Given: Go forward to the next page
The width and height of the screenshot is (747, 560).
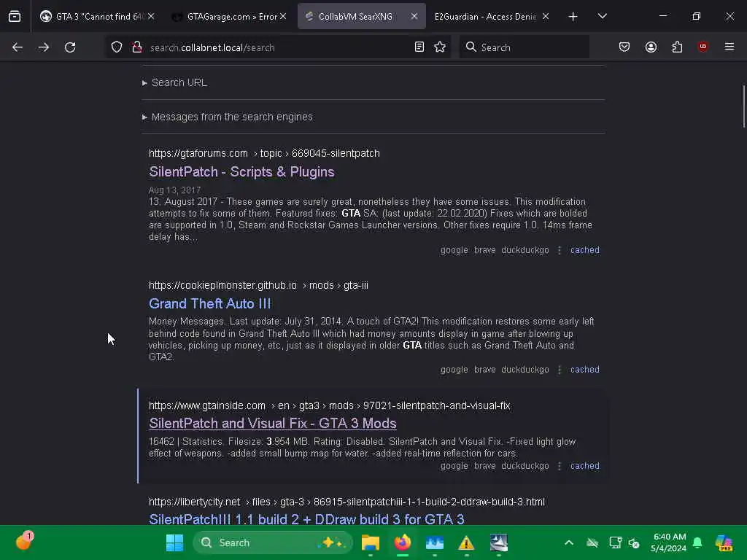Looking at the screenshot, I should click(44, 47).
